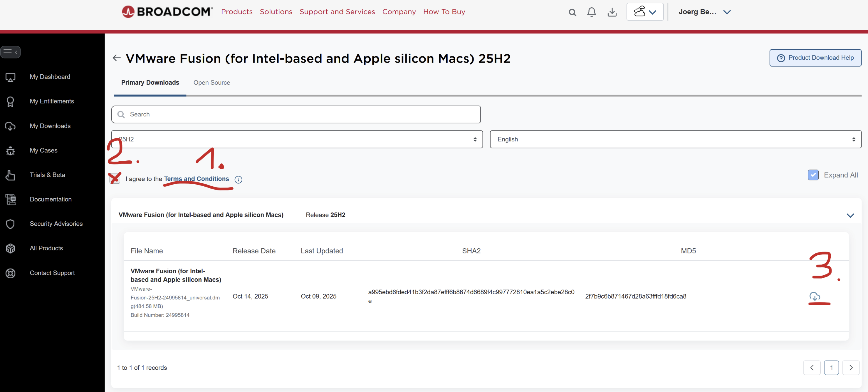Collapse the Release 25H2 section chevron
This screenshot has height=392, width=868.
point(850,215)
